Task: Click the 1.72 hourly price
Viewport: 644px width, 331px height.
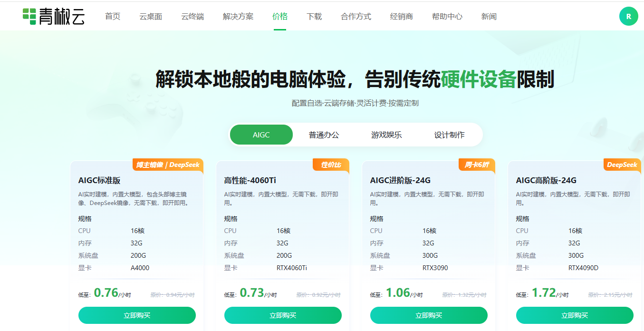Action: pyautogui.click(x=544, y=292)
